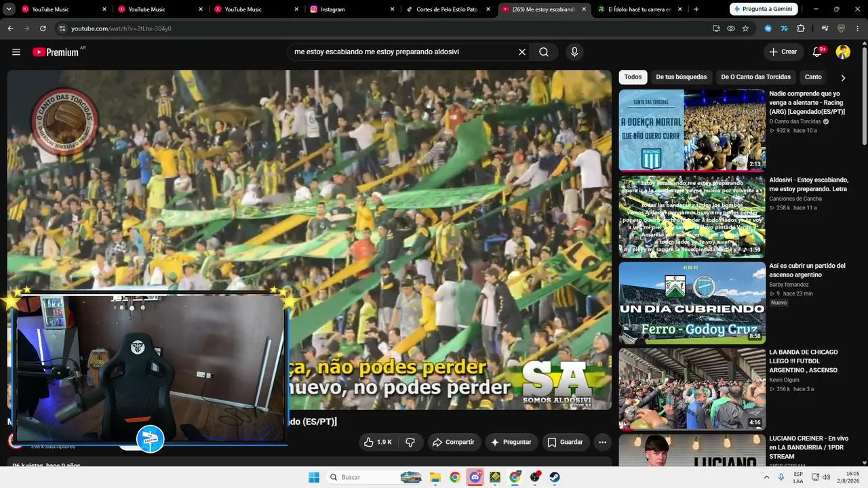This screenshot has height=488, width=868.
Task: Open the Chrome profile avatar
Action: pos(842,28)
